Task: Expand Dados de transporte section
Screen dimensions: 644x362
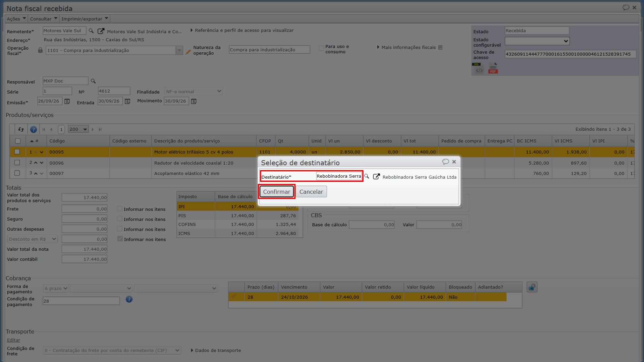Action: [x=216, y=351]
